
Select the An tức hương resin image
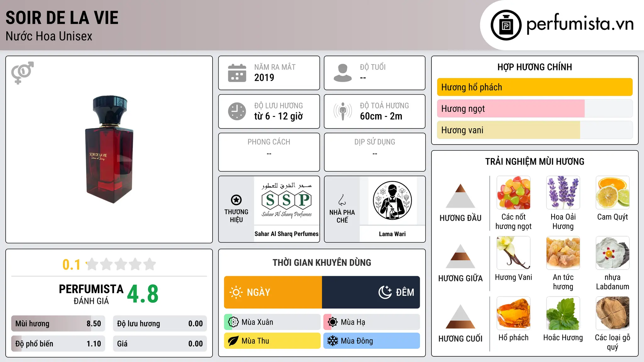click(x=563, y=253)
